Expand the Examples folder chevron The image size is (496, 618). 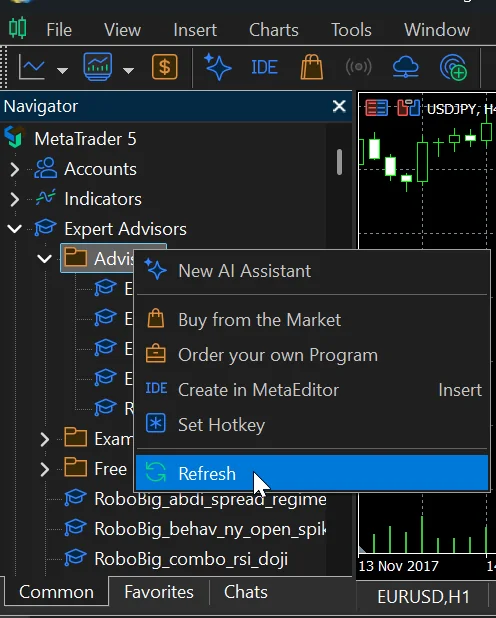(45, 439)
